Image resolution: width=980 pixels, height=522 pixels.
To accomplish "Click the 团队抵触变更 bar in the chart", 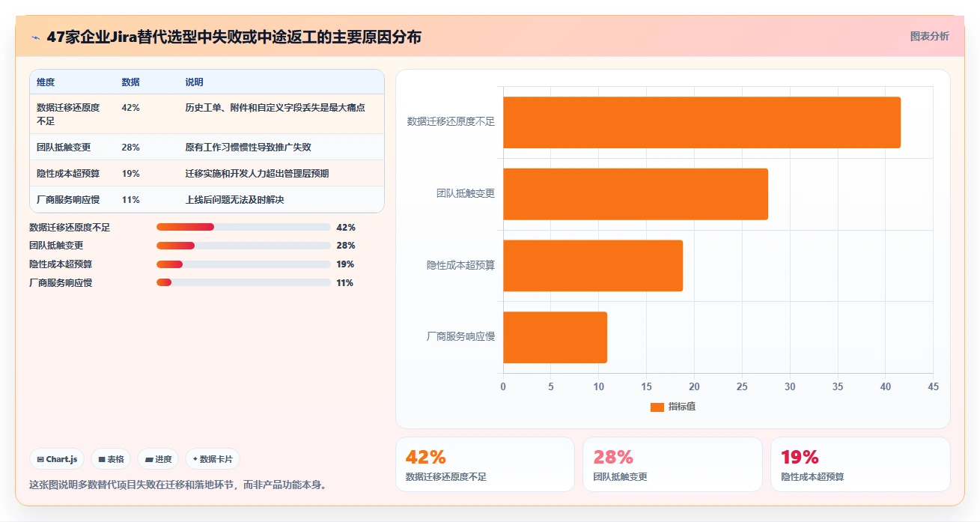I will click(636, 194).
